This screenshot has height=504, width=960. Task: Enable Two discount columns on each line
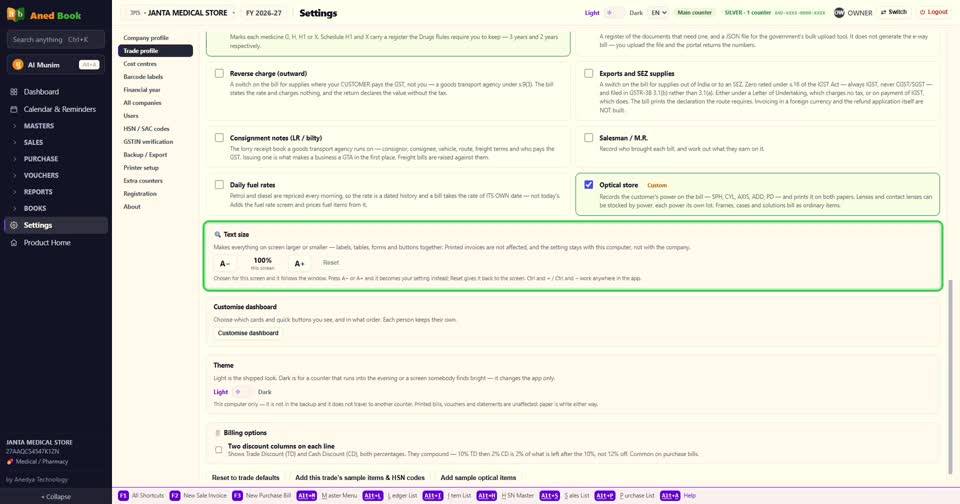[x=219, y=450]
